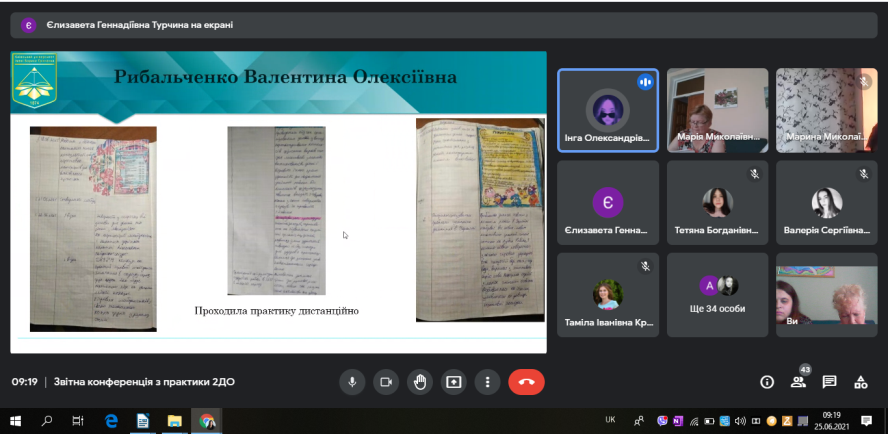Image resolution: width=888 pixels, height=434 pixels.
Task: Open the three-dot more options menu
Action: click(487, 381)
